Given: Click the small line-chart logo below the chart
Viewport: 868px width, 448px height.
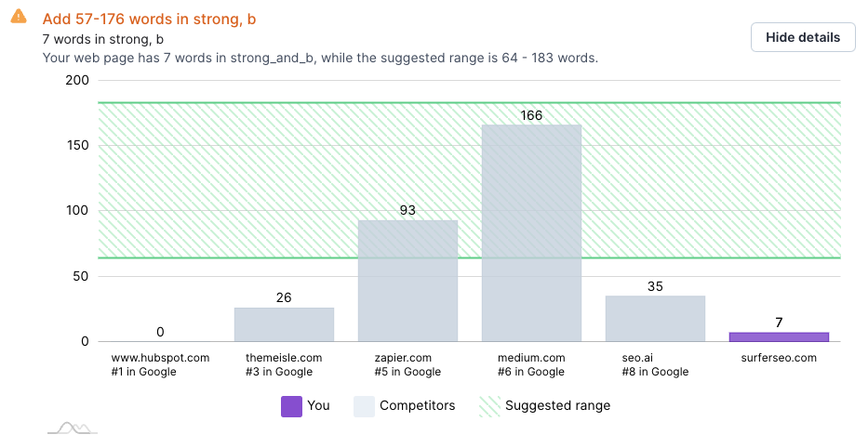Looking at the screenshot, I should (x=73, y=428).
